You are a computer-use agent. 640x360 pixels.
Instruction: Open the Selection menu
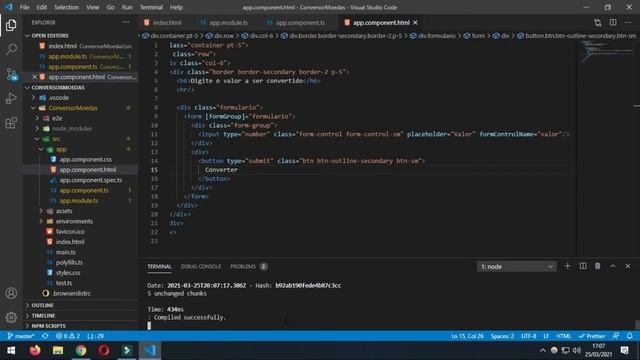click(x=67, y=7)
